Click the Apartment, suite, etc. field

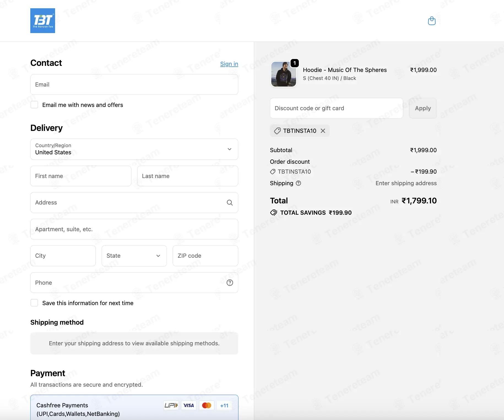(134, 229)
